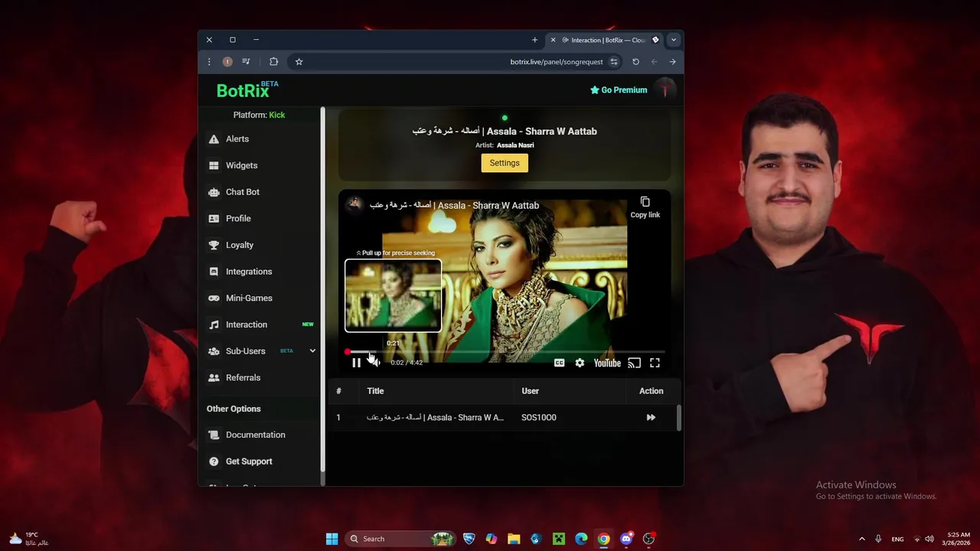Toggle closed captions on the video

click(560, 363)
